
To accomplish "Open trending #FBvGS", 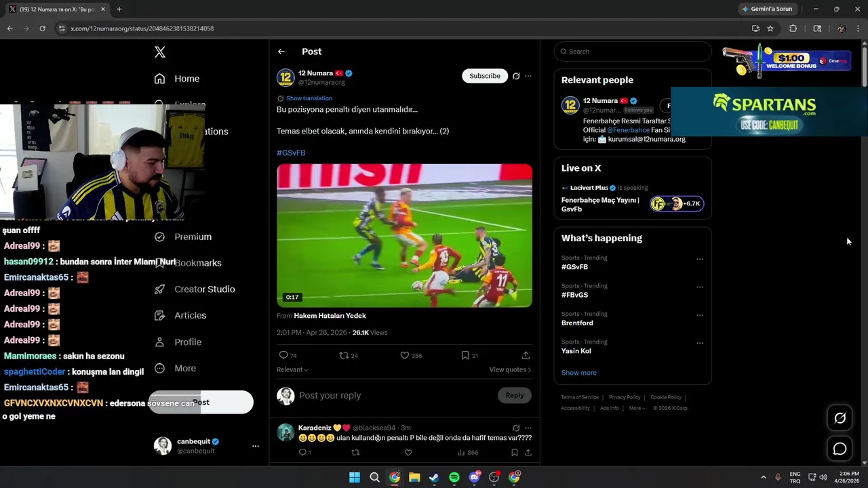I will point(574,295).
